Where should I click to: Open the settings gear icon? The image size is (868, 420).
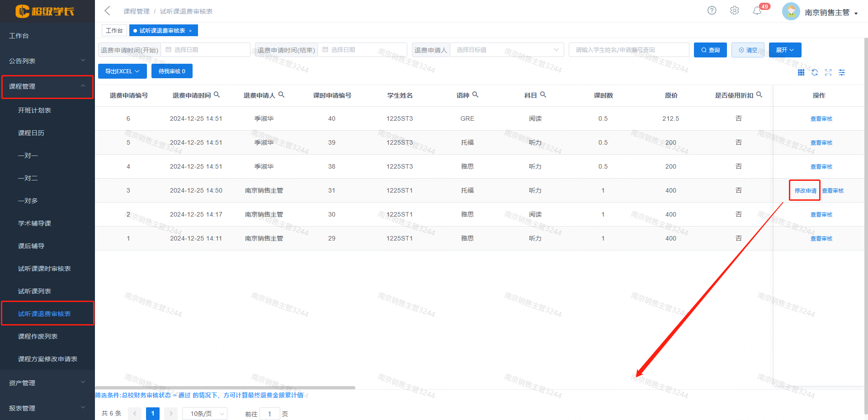tap(734, 10)
